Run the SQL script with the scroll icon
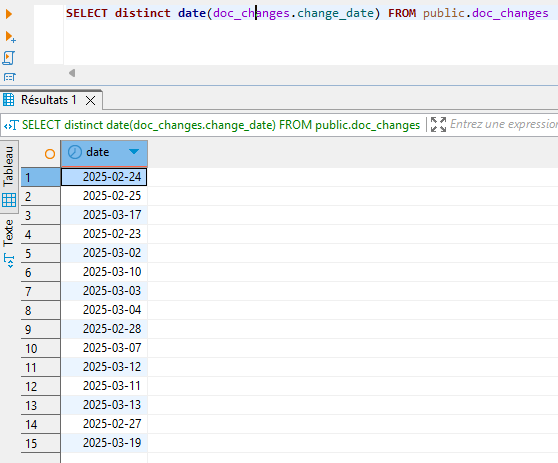 [9, 58]
